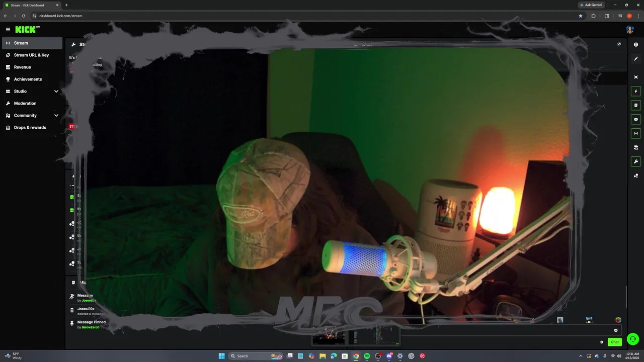The image size is (644, 362).
Task: Open the clock and date flyout
Action: 632,356
